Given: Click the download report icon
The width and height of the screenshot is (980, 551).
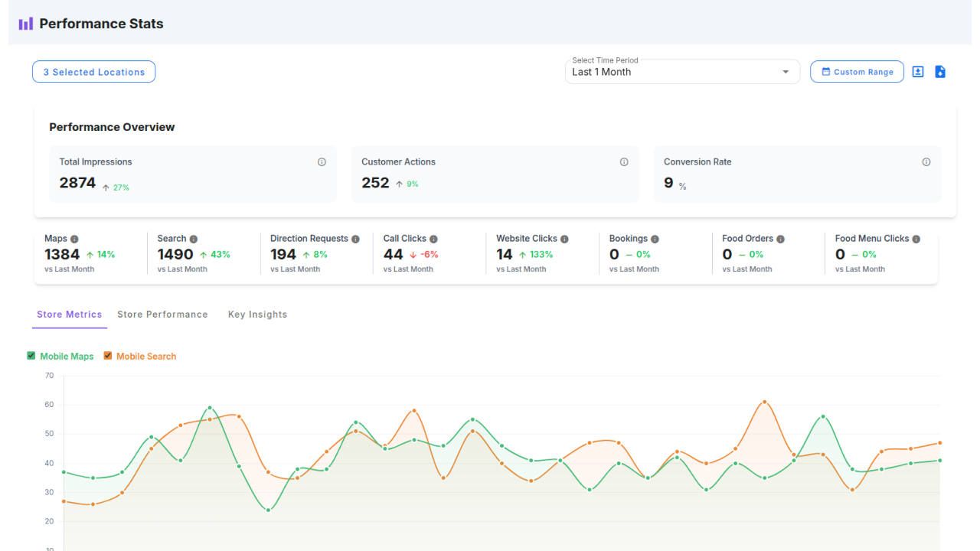Looking at the screenshot, I should 918,71.
